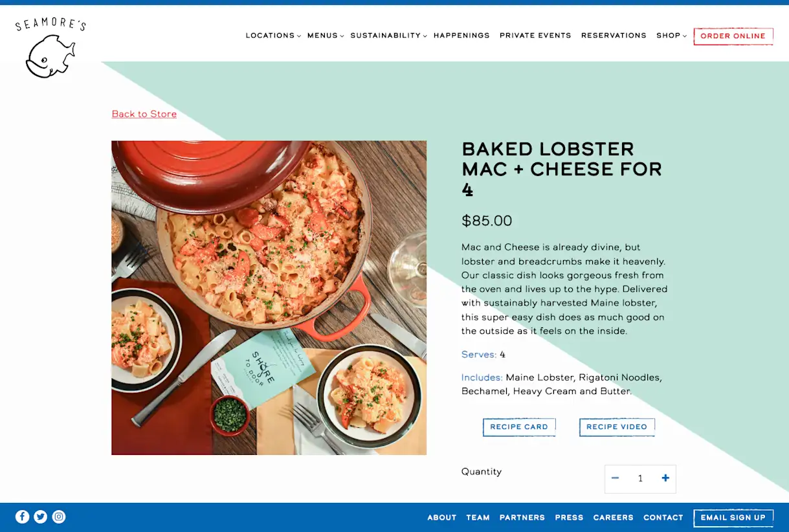Open Private Events page
The height and width of the screenshot is (532, 789).
click(x=535, y=36)
